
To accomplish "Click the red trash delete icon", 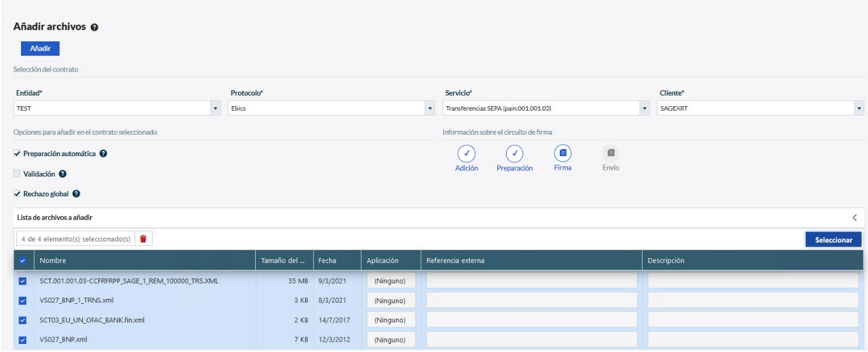I will (143, 239).
